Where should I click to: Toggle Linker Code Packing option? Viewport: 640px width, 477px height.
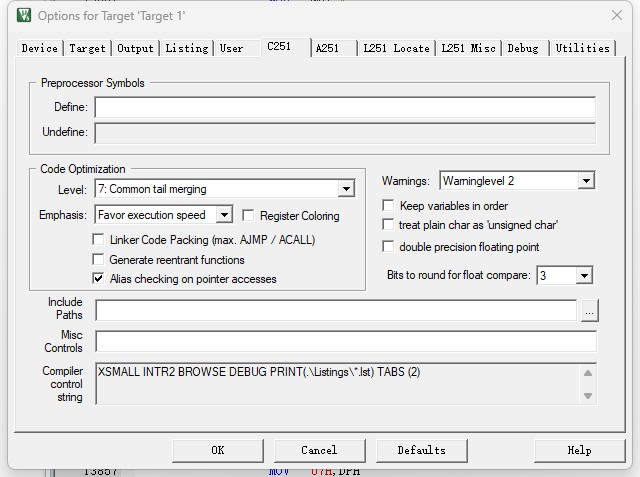point(98,240)
